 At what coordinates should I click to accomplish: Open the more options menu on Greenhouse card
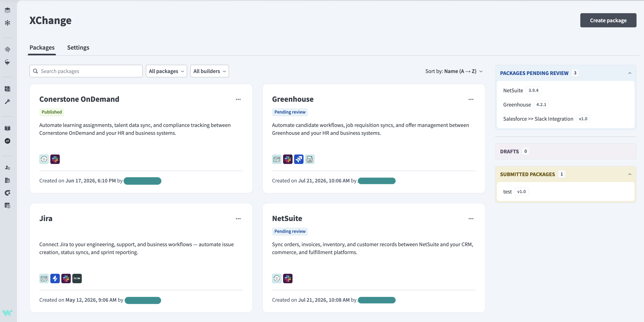pos(471,99)
